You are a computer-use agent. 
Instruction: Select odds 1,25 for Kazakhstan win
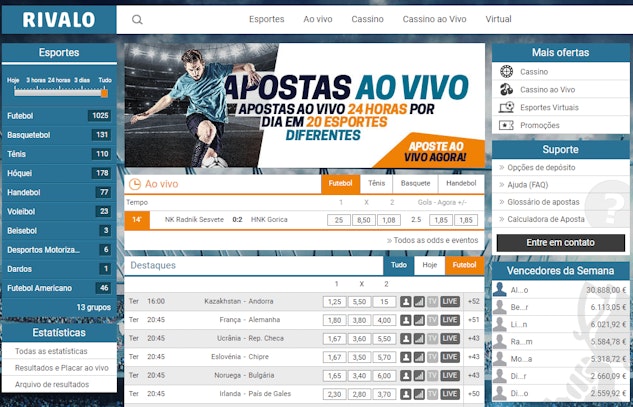pos(336,301)
